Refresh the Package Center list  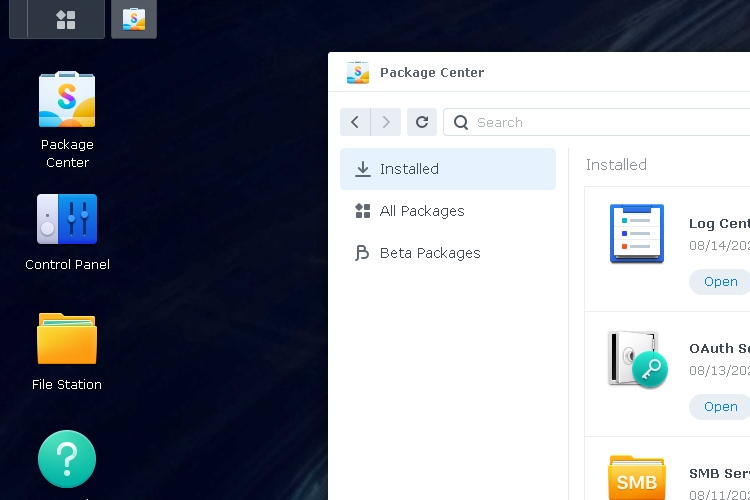pos(422,122)
